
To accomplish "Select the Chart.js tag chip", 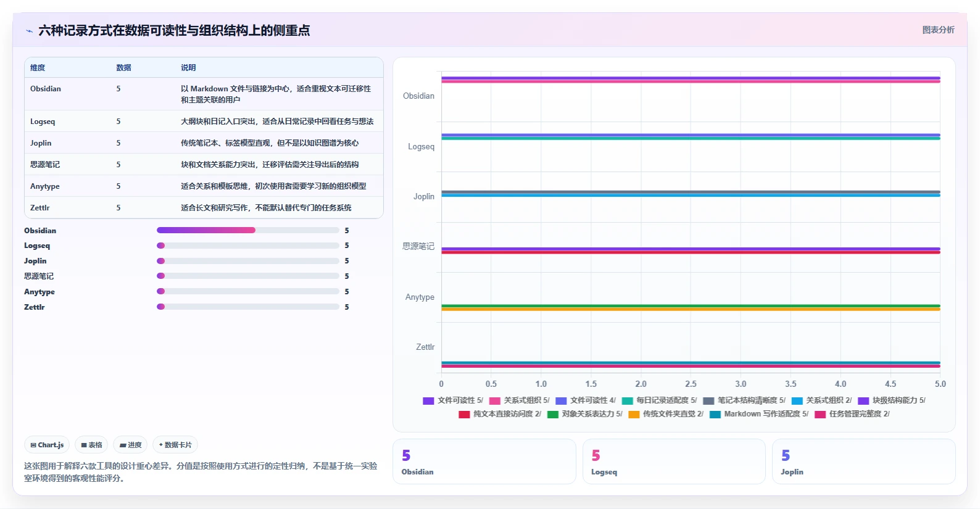I will [x=47, y=445].
